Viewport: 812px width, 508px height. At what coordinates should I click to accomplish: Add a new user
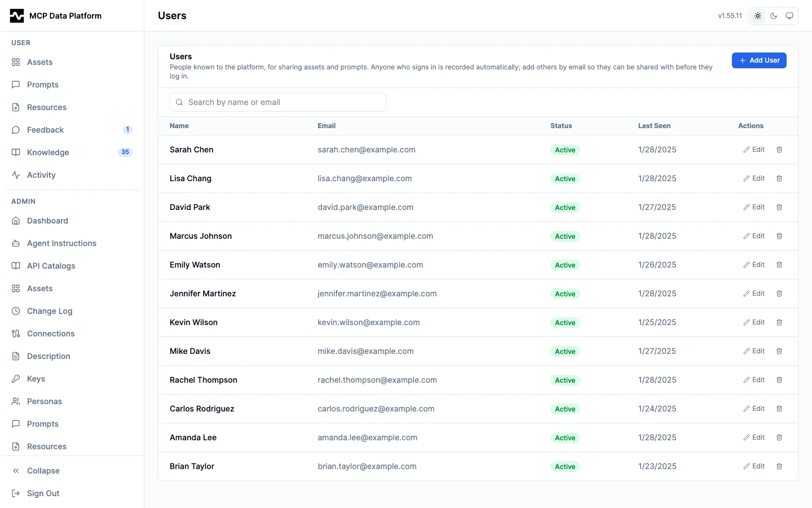click(x=759, y=60)
